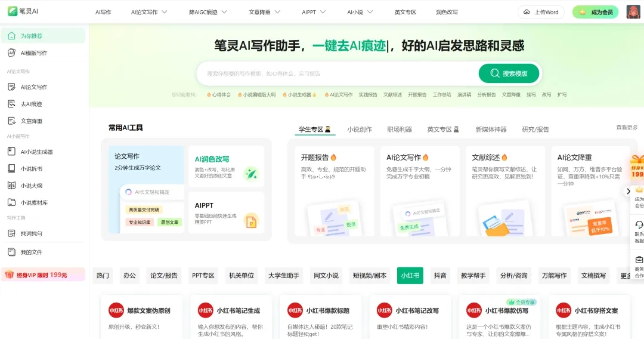644x339 pixels.
Task: Click the 上传Word button
Action: (541, 12)
